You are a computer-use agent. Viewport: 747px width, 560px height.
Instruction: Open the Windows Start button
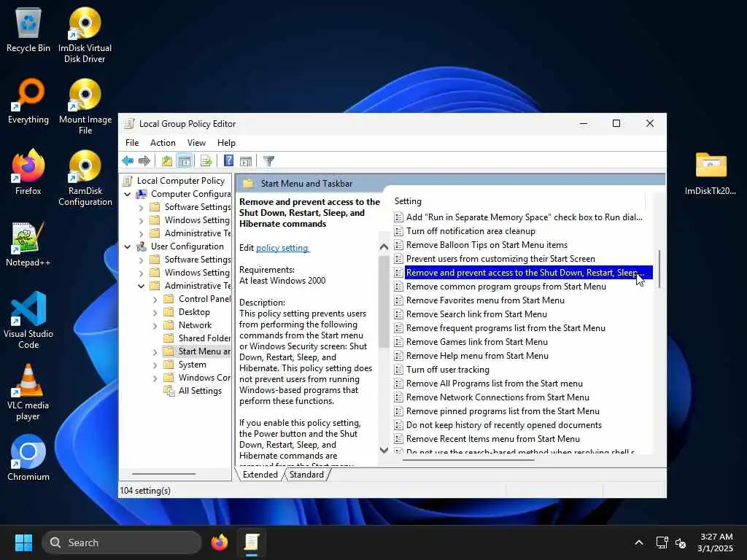click(x=23, y=542)
